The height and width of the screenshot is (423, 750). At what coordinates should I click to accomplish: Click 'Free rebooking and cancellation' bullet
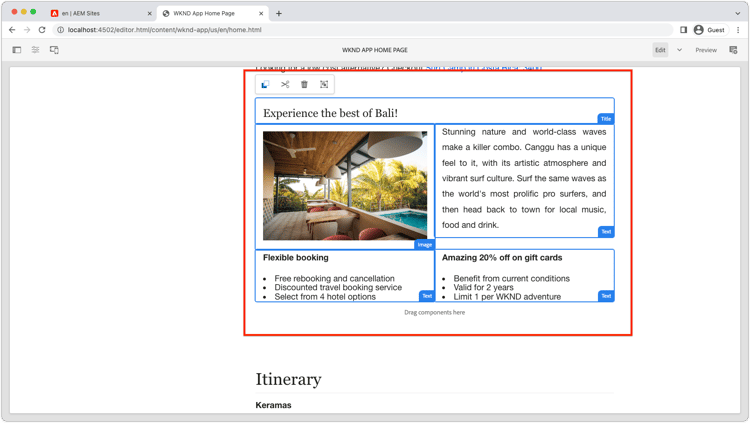click(334, 278)
